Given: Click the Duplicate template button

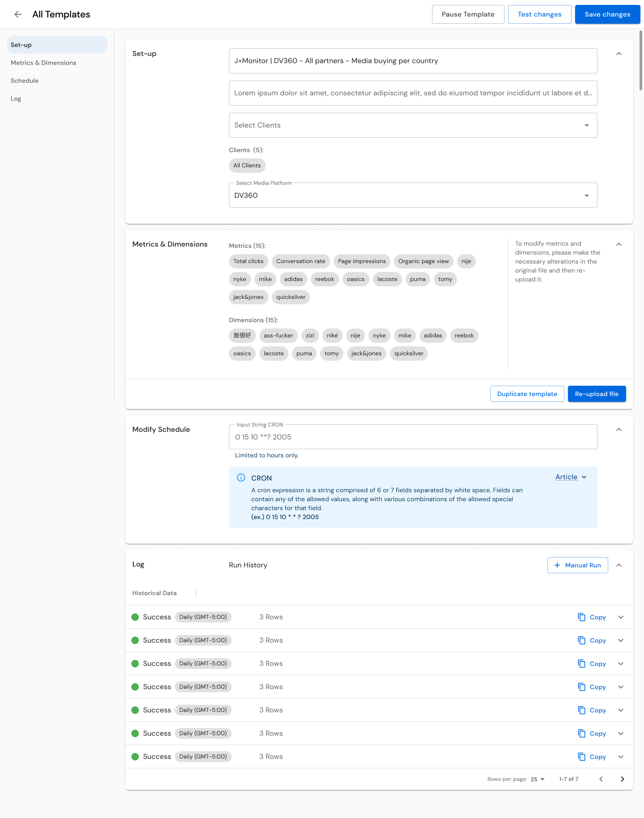Looking at the screenshot, I should tap(527, 394).
